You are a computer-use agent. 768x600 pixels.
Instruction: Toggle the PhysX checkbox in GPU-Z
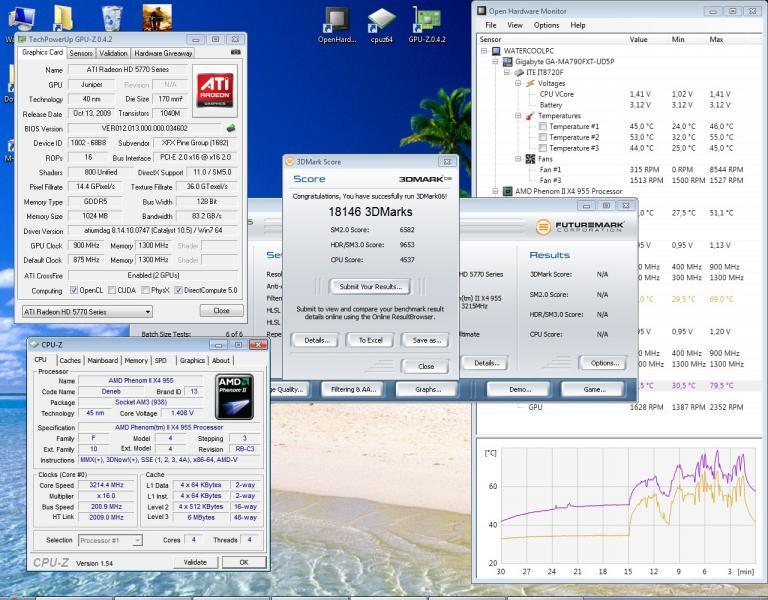click(145, 290)
